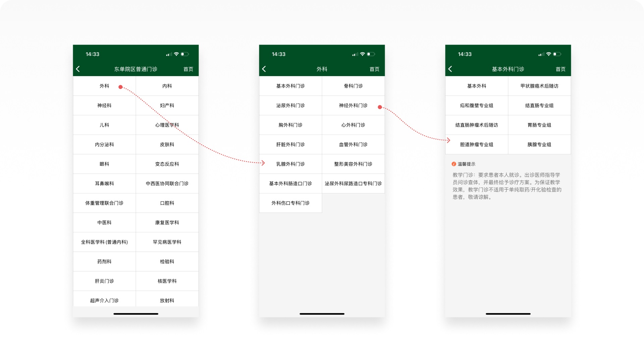Tap the back chevron on 东单院区普通门诊 screen
The image size is (644, 362).
(x=78, y=69)
